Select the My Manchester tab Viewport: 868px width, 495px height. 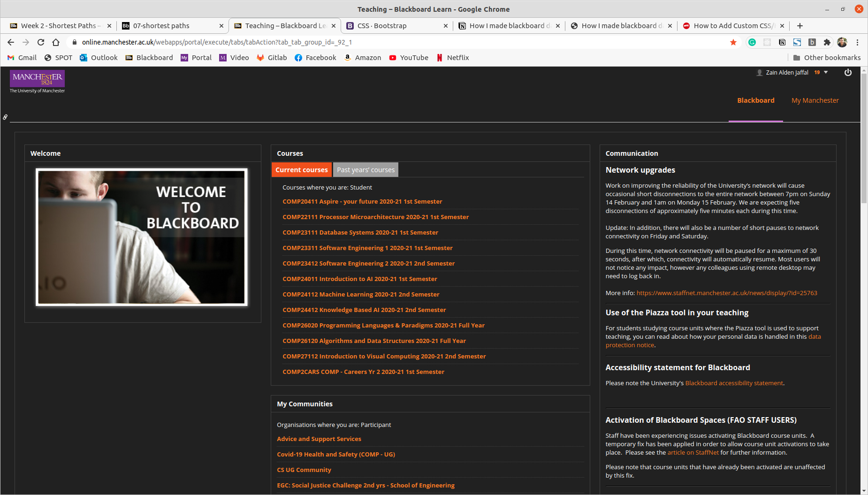pyautogui.click(x=815, y=100)
